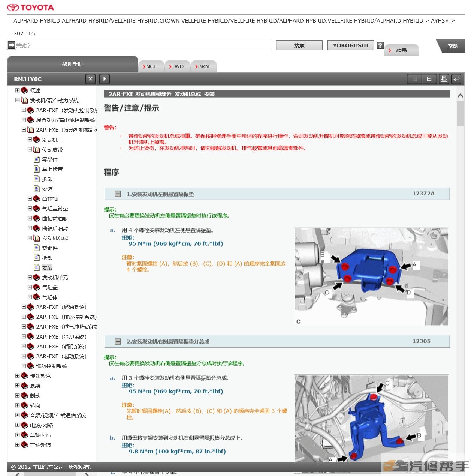Click the 车辆内饰 book icon
471x476 pixels.
tap(24, 435)
